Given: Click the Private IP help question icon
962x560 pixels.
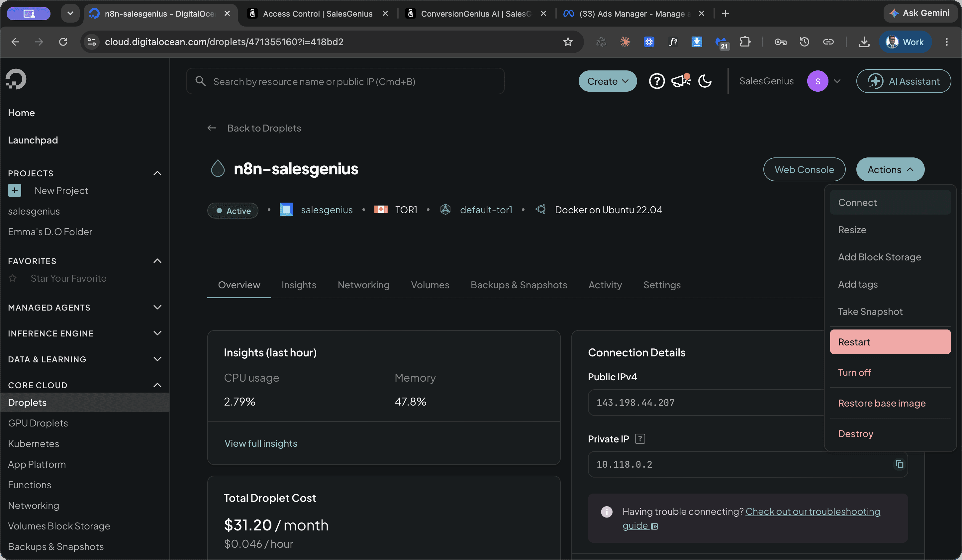Looking at the screenshot, I should tap(640, 439).
